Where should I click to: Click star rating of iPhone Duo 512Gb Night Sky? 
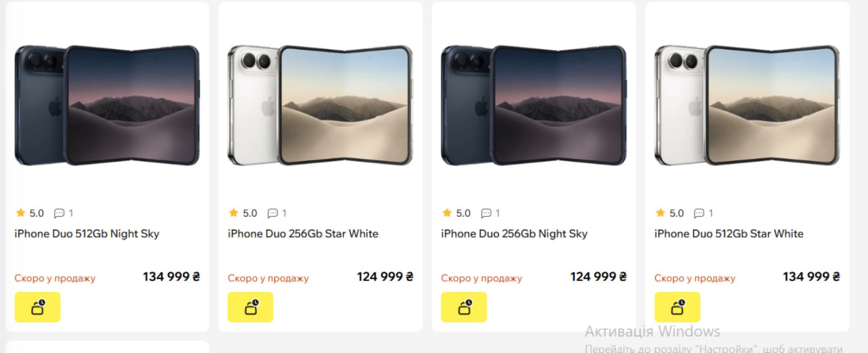30,213
